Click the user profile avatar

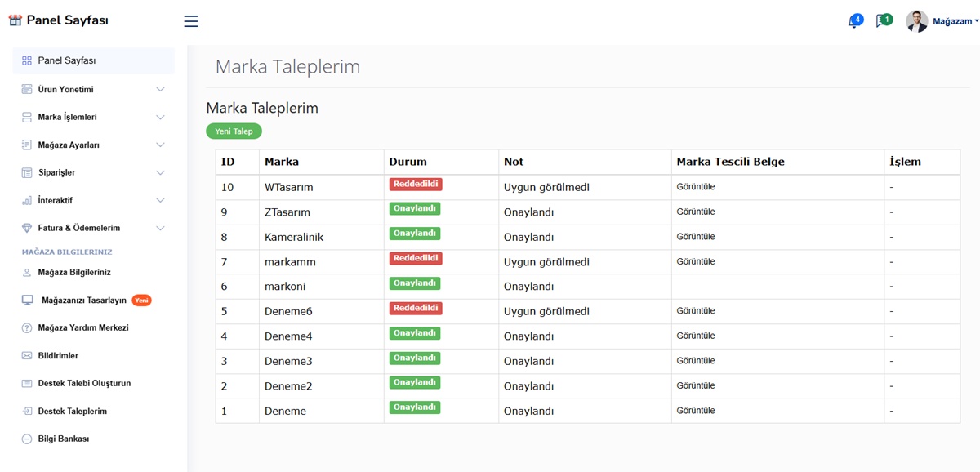(x=916, y=21)
